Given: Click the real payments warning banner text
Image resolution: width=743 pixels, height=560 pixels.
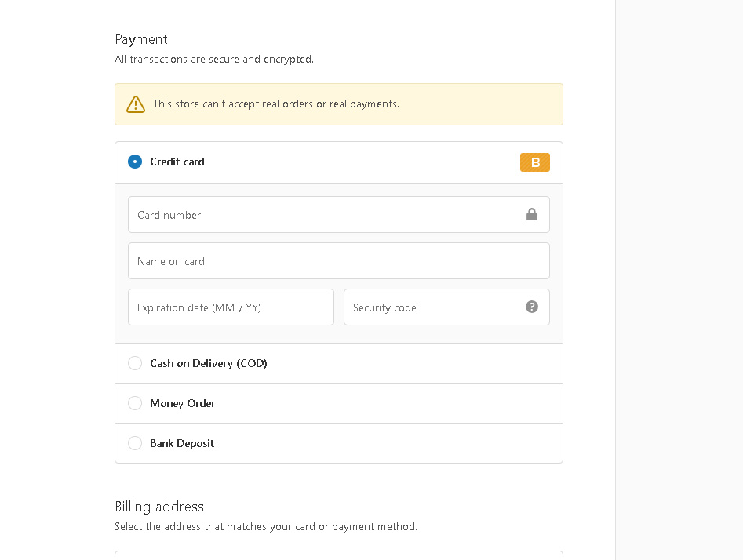Looking at the screenshot, I should click(276, 104).
